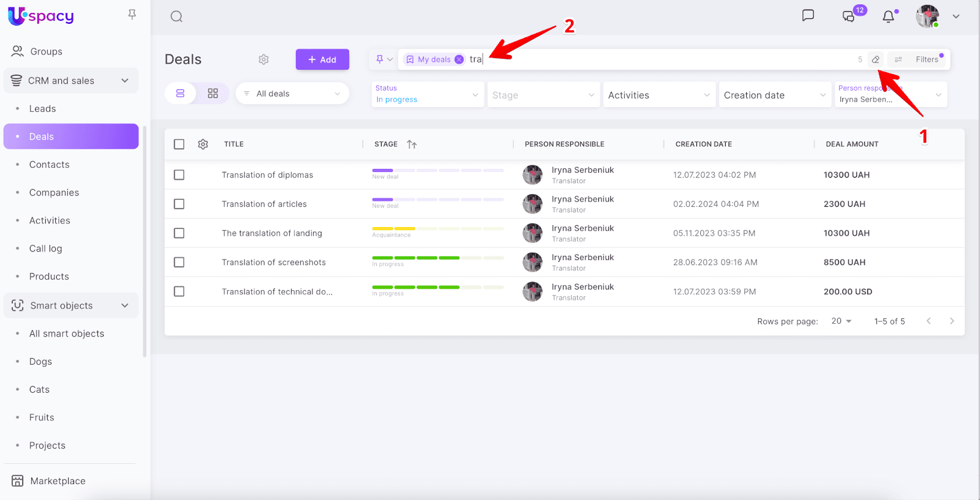Open the Status filter dropdown
The image size is (980, 500).
tap(427, 94)
